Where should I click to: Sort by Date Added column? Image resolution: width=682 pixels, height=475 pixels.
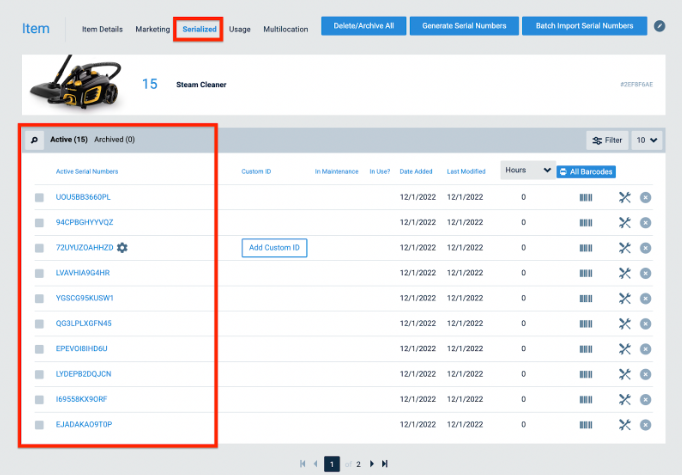pyautogui.click(x=416, y=171)
